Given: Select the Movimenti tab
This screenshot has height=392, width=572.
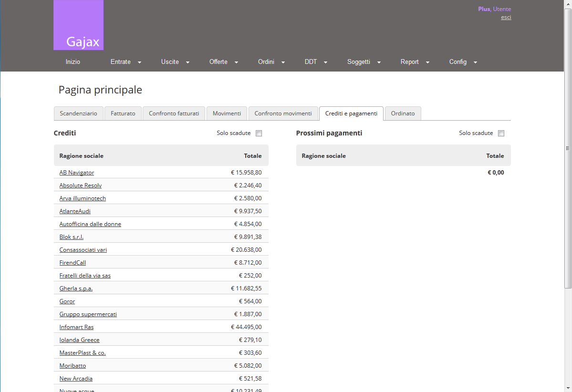Looking at the screenshot, I should tap(227, 113).
